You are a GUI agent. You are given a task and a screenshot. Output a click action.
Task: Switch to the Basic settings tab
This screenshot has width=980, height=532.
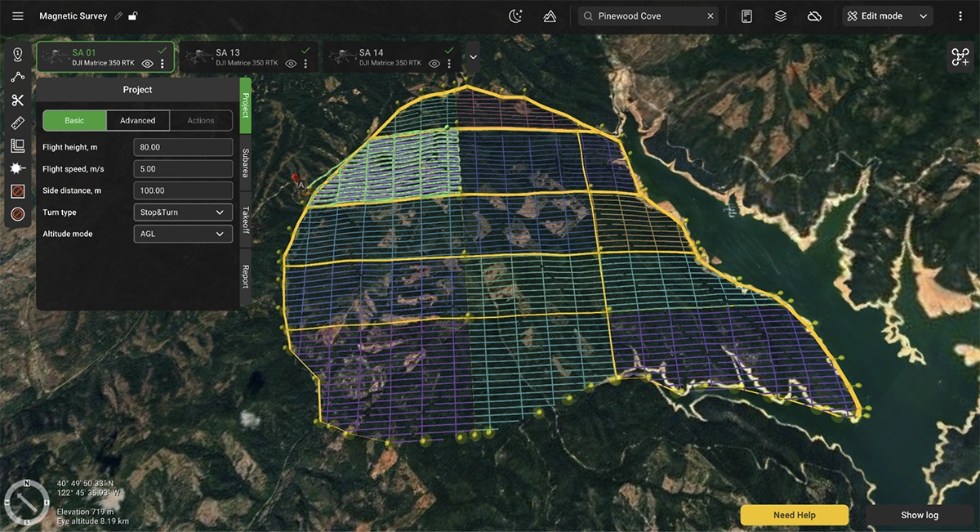click(x=74, y=120)
